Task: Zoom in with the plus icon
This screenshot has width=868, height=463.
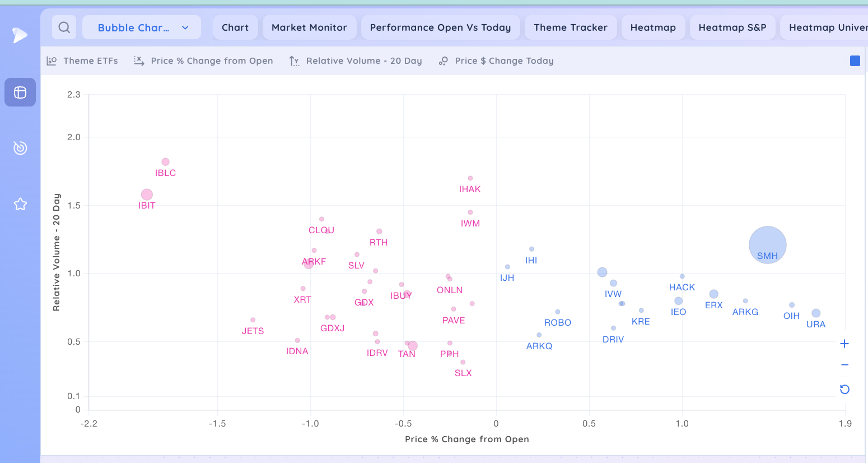Action: pyautogui.click(x=844, y=344)
